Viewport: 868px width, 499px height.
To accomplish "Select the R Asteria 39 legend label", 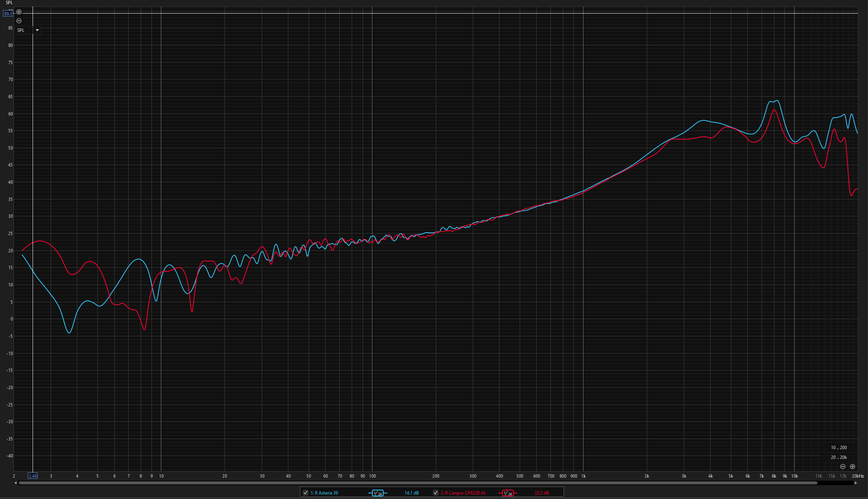I will [x=324, y=493].
